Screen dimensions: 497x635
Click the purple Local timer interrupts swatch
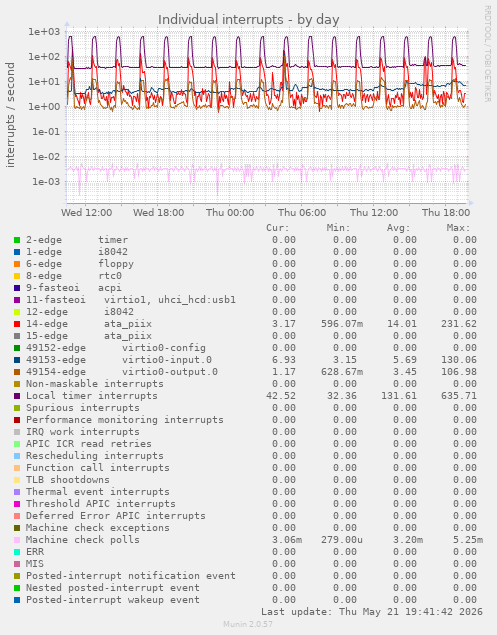(x=17, y=396)
